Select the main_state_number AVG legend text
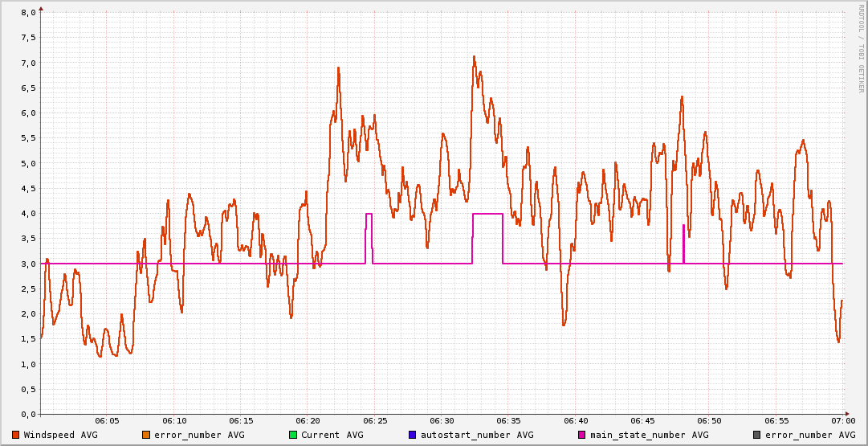The image size is (868, 446). 649,435
